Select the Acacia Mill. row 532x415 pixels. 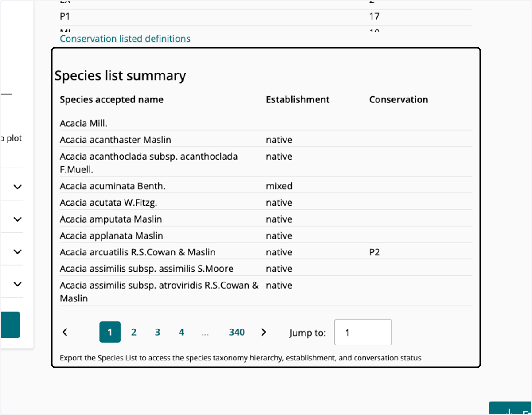[266, 123]
